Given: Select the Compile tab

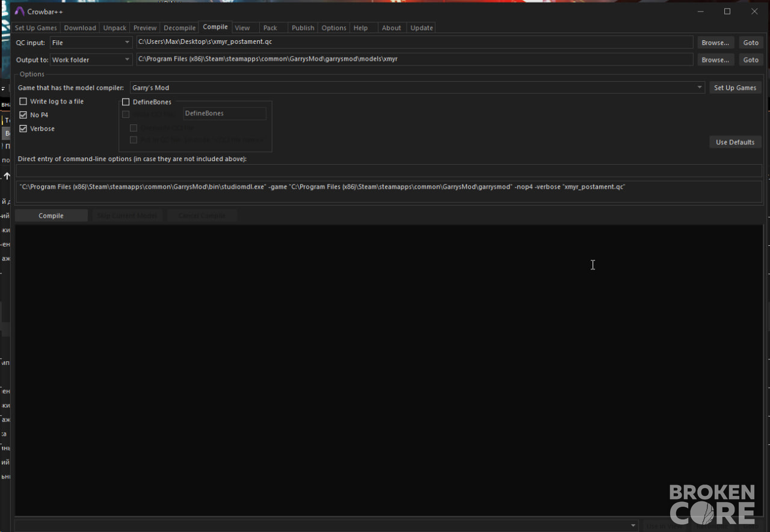Looking at the screenshot, I should point(215,27).
